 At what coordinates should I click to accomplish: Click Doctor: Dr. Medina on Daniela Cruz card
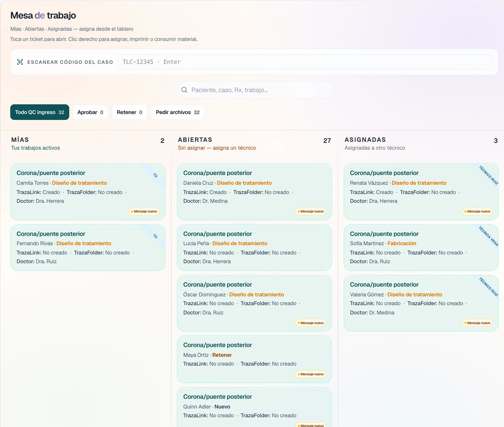[x=205, y=201]
